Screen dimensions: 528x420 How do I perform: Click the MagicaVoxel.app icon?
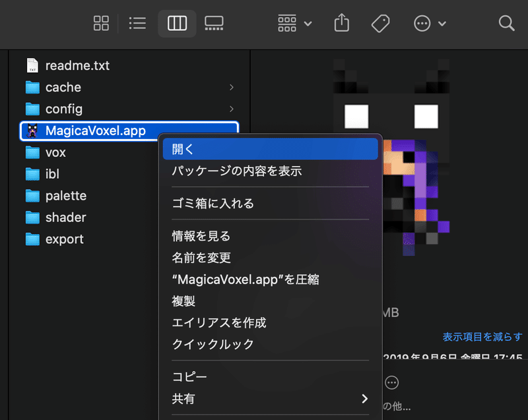(x=32, y=131)
